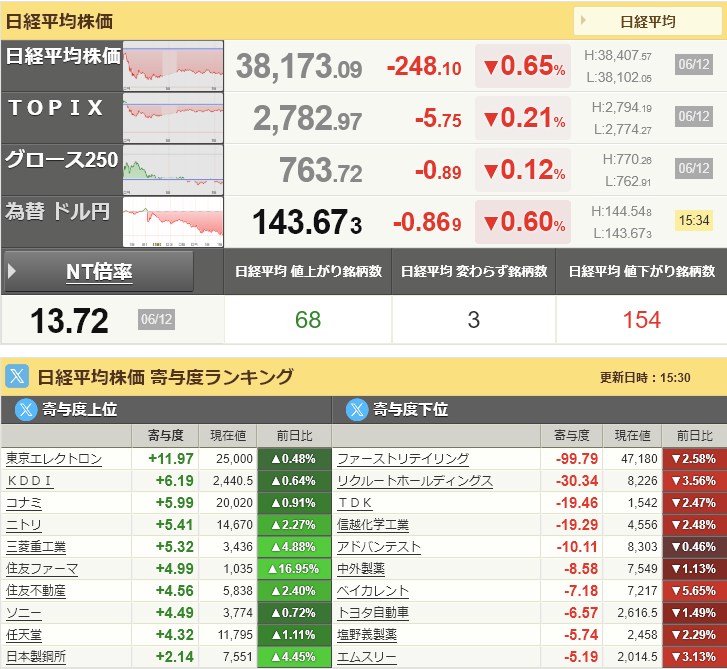Viewport: 727px width, 669px height.
Task: Click the TOPIX value 2,782.97
Action: tap(307, 118)
